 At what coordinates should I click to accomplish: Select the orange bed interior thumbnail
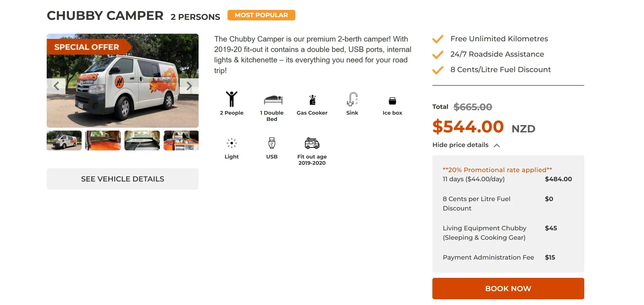103,140
